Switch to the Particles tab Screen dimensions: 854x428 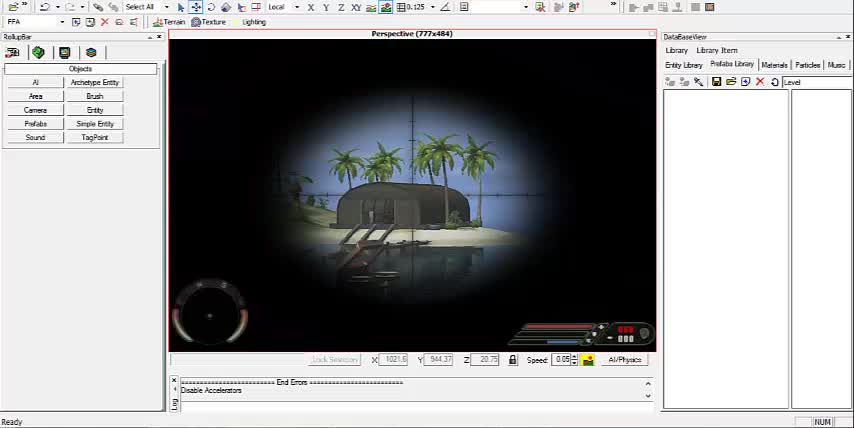(x=807, y=65)
